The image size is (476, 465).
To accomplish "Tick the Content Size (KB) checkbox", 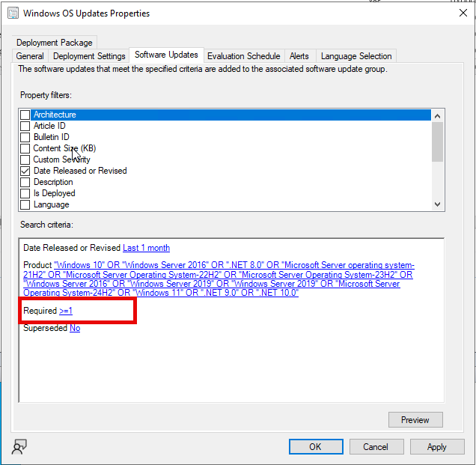I will [x=25, y=148].
